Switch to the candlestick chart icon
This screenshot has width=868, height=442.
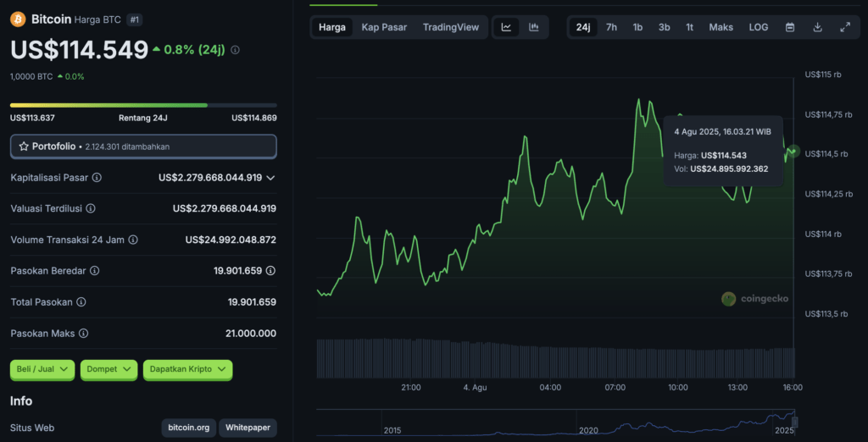(534, 27)
